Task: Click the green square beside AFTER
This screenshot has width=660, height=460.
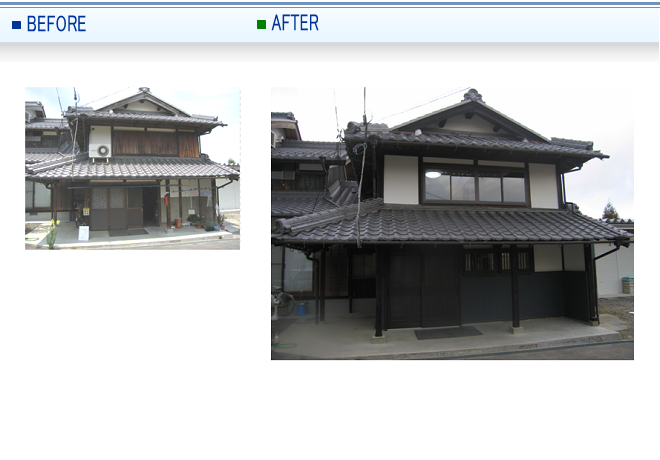Action: (261, 24)
